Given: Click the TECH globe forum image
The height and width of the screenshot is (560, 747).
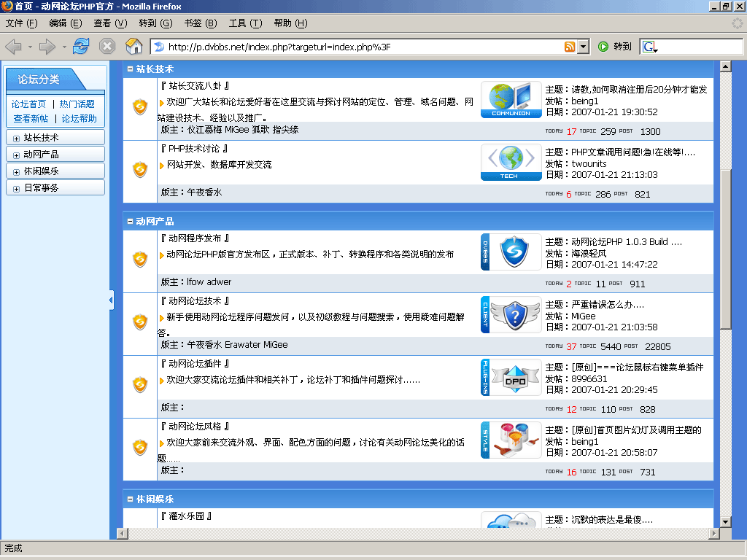Looking at the screenshot, I should 511,163.
